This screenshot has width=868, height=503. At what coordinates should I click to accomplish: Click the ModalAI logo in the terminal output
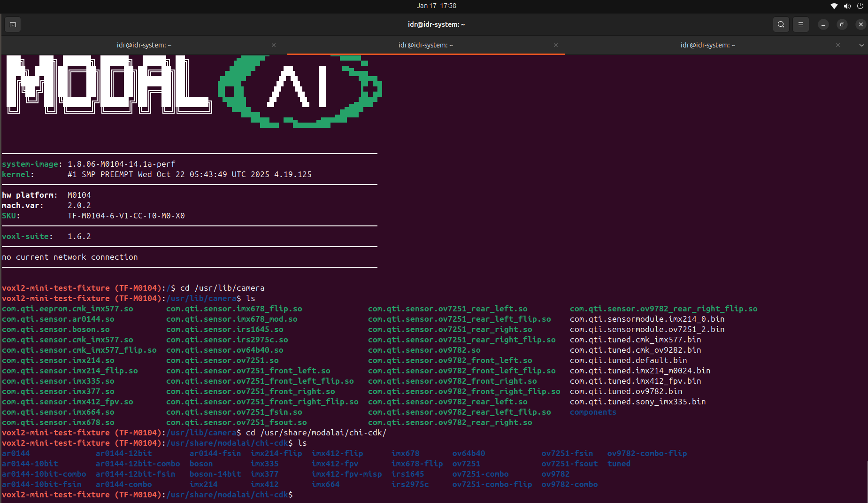tap(188, 89)
